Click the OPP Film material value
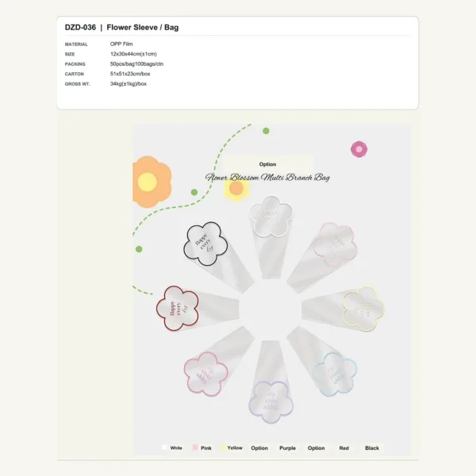 pyautogui.click(x=121, y=44)
